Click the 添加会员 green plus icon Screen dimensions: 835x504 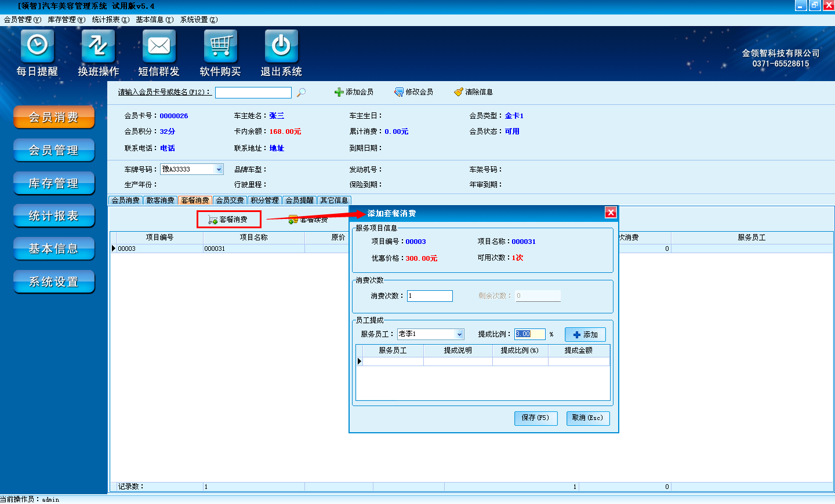pyautogui.click(x=339, y=92)
